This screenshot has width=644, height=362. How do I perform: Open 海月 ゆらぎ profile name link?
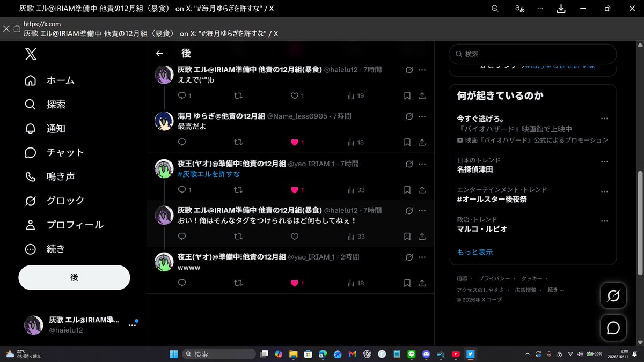[x=221, y=116]
